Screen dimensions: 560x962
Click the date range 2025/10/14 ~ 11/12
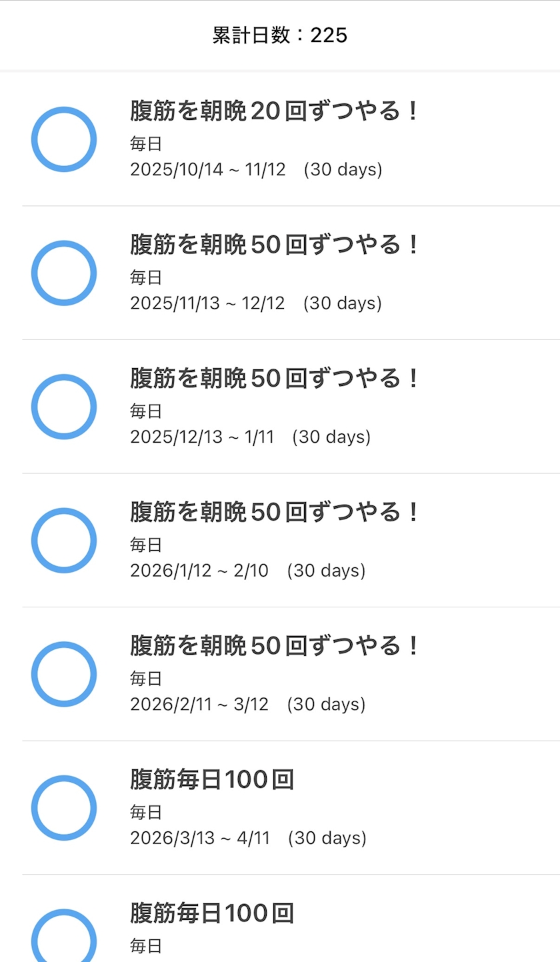208,169
